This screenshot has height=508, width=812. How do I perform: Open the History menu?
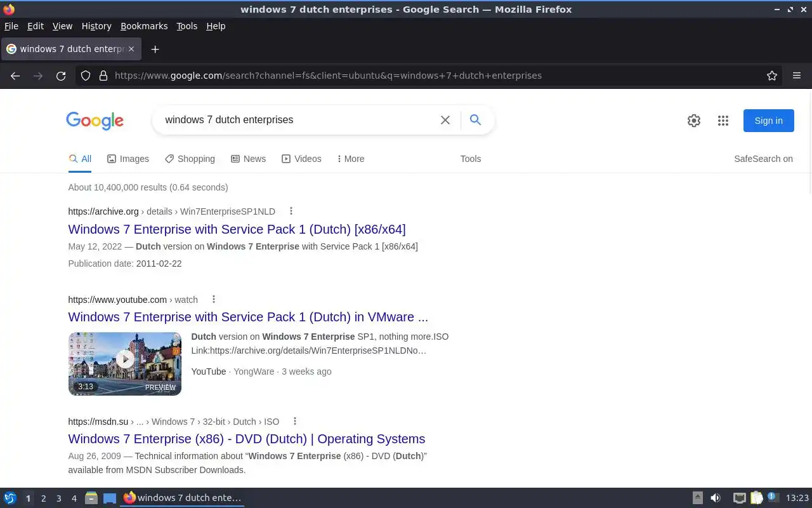[x=96, y=26]
